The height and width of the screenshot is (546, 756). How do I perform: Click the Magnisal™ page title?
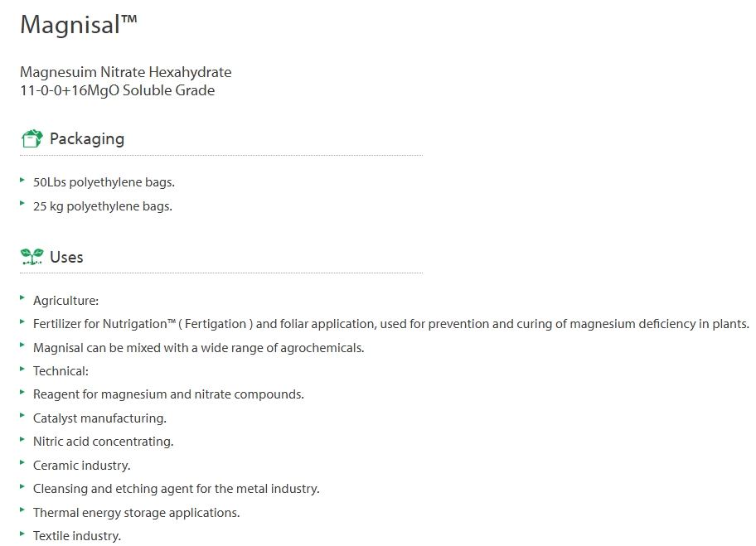(x=78, y=25)
